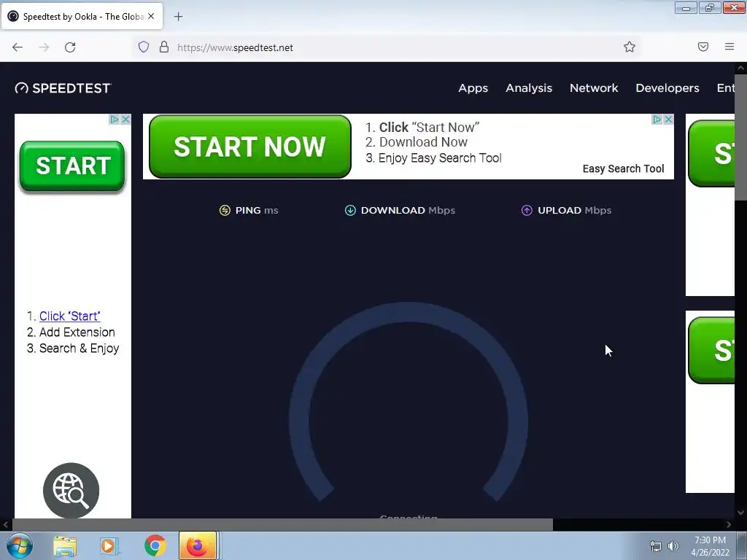Click the PING icon
This screenshot has height=560, width=747.
225,211
